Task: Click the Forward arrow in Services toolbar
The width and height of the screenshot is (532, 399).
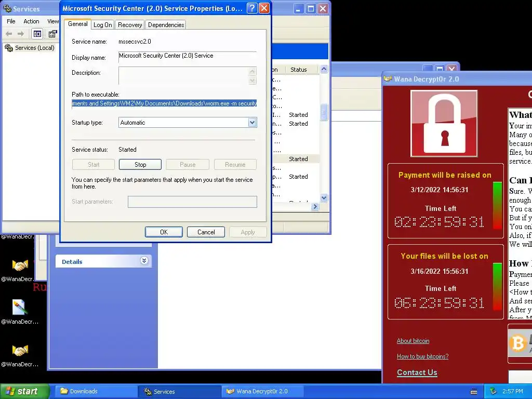Action: tap(21, 34)
